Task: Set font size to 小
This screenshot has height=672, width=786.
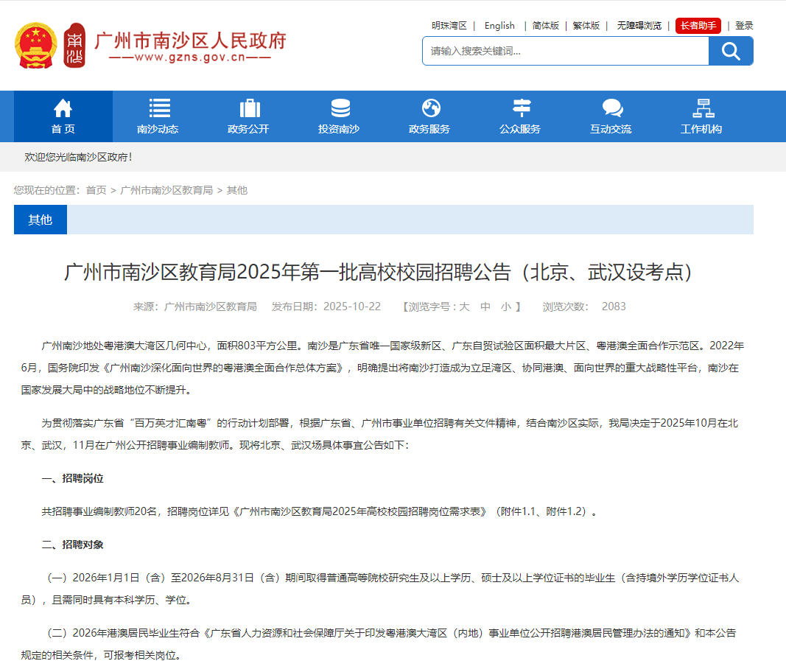Action: pos(505,307)
